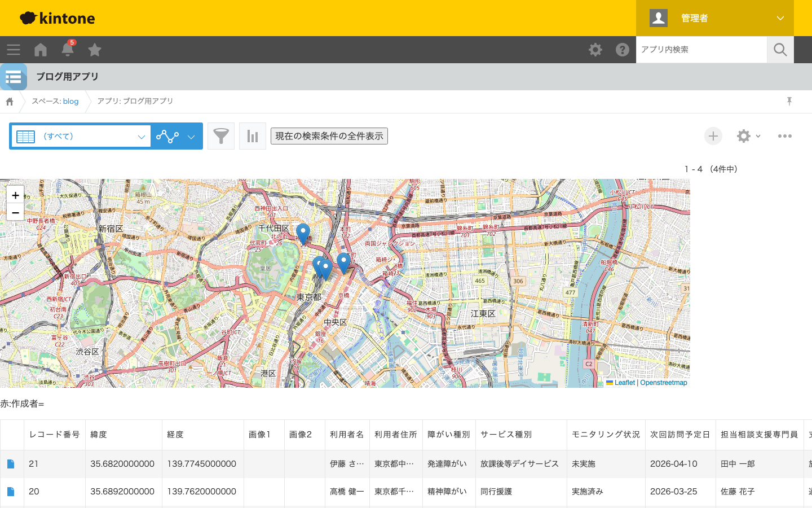This screenshot has width=812, height=508.
Task: Expand the 管理者 user menu
Action: pyautogui.click(x=715, y=18)
